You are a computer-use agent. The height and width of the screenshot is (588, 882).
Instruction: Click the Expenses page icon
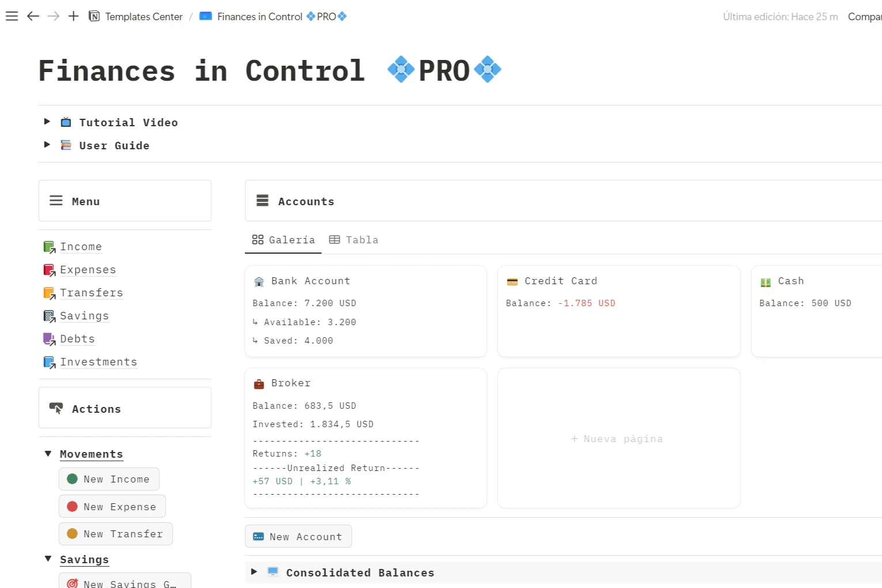(50, 270)
